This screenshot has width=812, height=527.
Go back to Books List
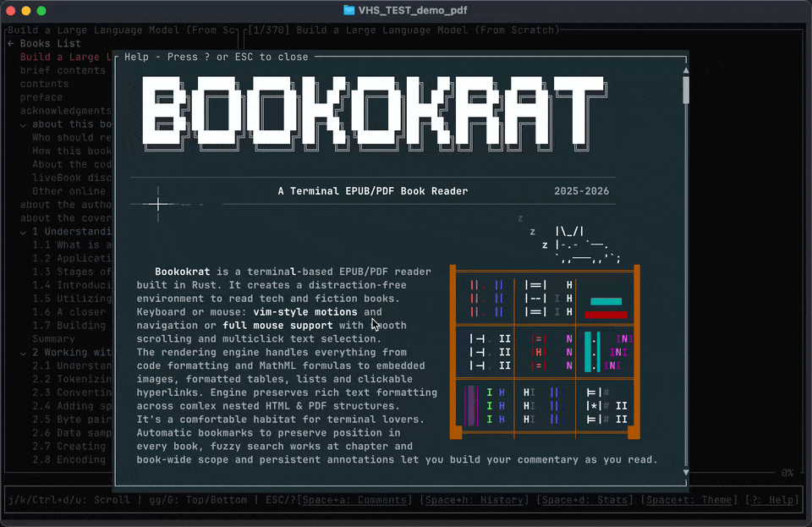pyautogui.click(x=45, y=43)
